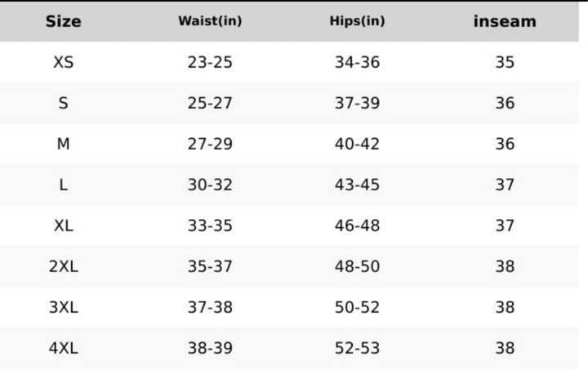Select the M size row label
Viewport: 588px width, 379px height.
63,144
